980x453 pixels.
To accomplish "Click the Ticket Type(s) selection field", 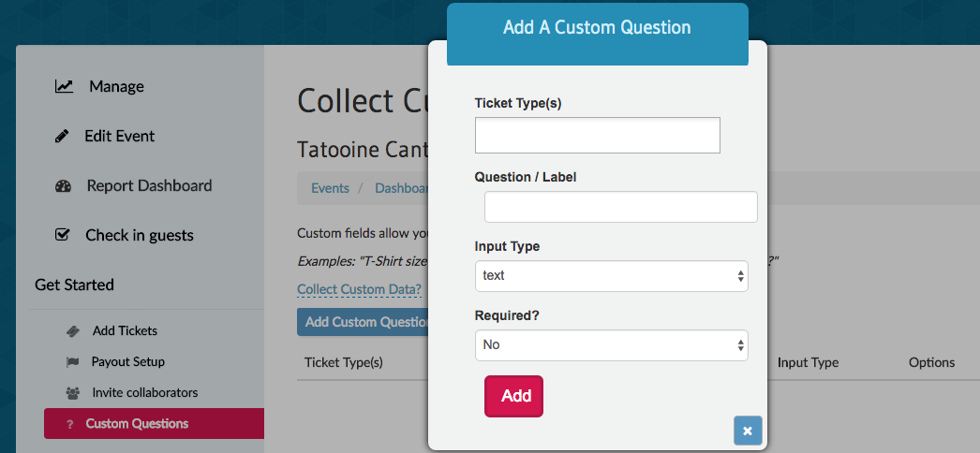I will pyautogui.click(x=597, y=135).
